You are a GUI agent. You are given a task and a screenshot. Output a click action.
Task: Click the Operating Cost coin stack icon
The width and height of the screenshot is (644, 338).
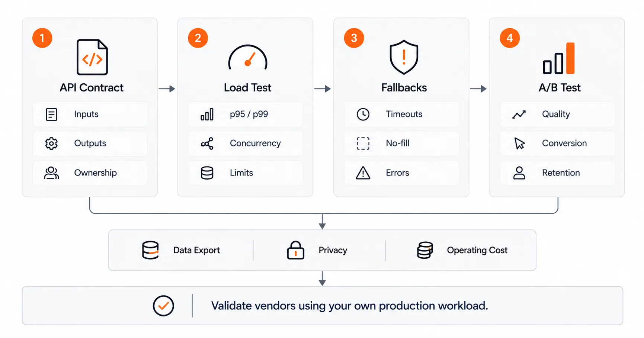coord(425,250)
